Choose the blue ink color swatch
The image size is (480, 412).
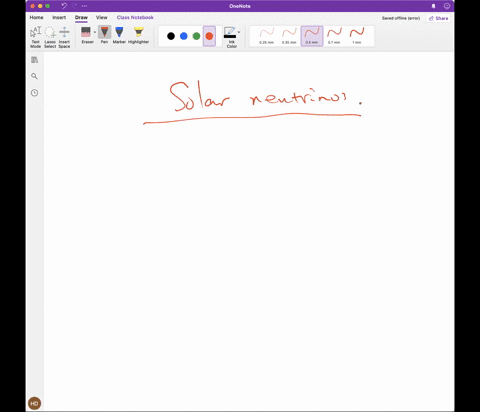[184, 36]
